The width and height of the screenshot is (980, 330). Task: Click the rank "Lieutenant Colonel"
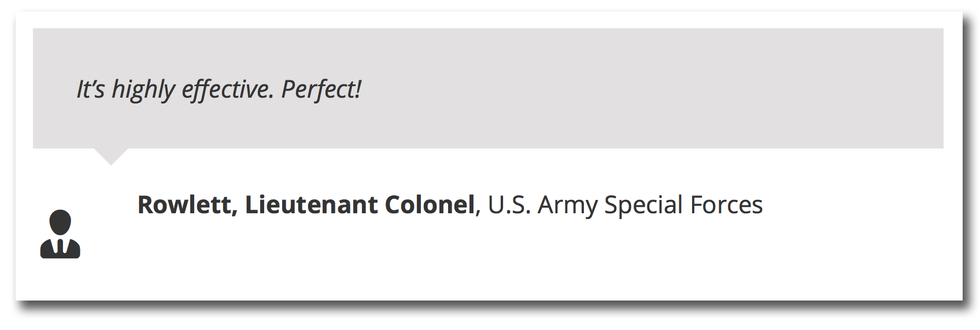tap(360, 205)
